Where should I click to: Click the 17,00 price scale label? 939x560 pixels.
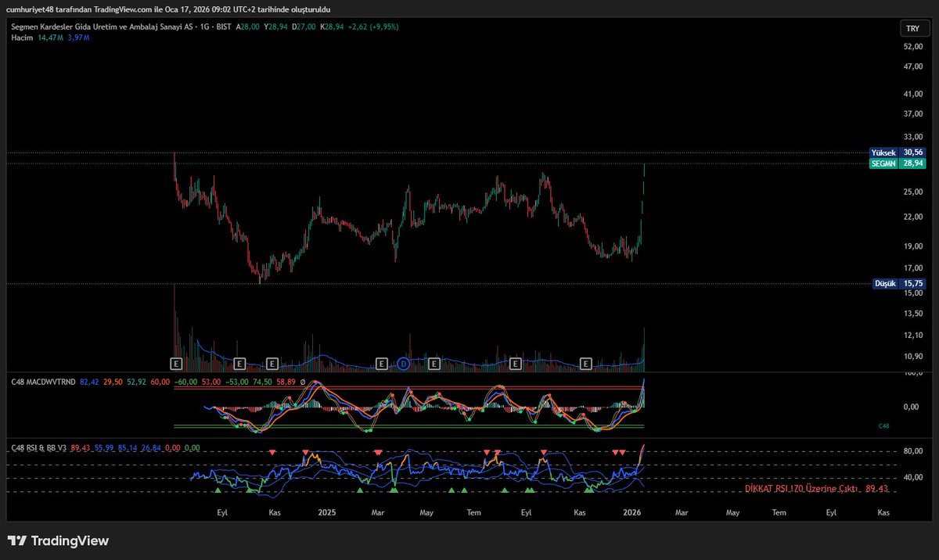(x=912, y=268)
